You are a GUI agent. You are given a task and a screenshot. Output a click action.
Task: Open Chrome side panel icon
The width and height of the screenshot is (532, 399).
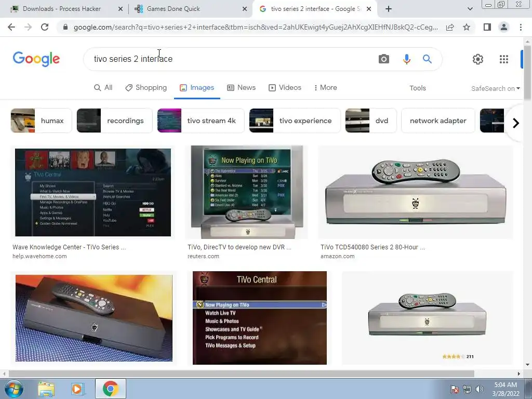coord(487,27)
